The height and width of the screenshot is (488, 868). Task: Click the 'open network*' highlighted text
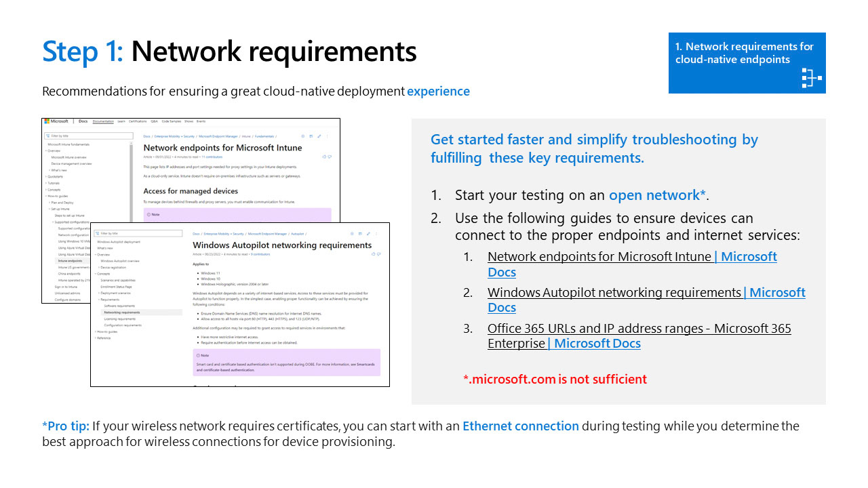(658, 195)
